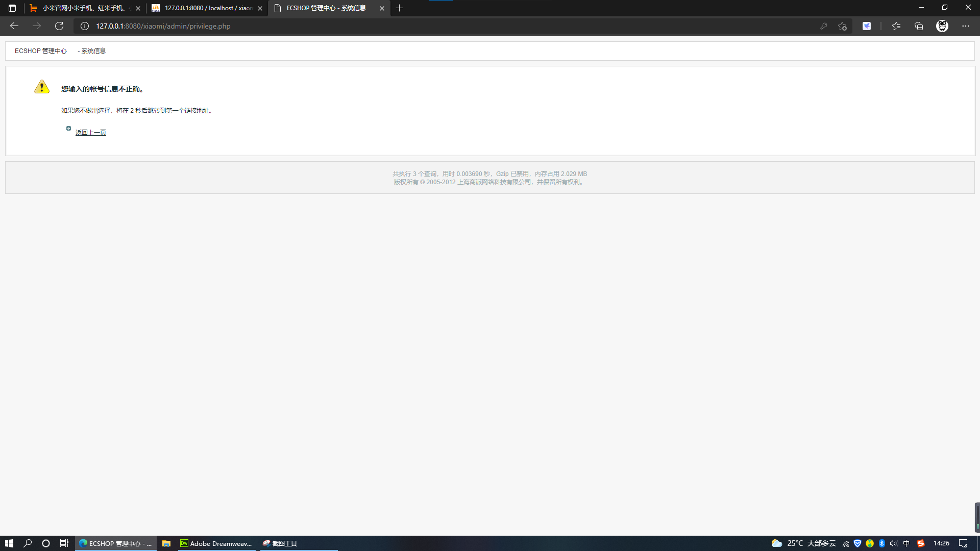Click the 返回上一页 link
980x551 pixels.
(x=91, y=133)
